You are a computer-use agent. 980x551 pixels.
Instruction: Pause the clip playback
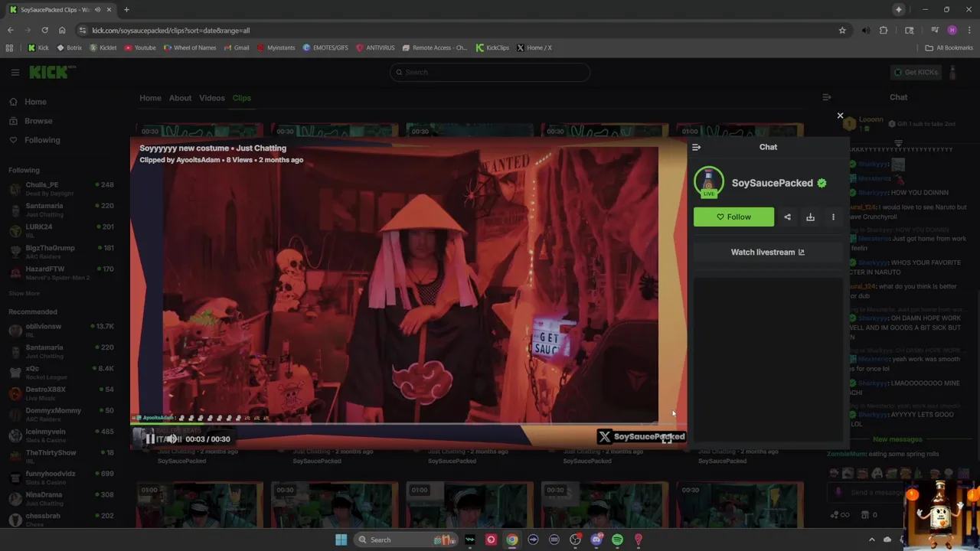(x=150, y=439)
